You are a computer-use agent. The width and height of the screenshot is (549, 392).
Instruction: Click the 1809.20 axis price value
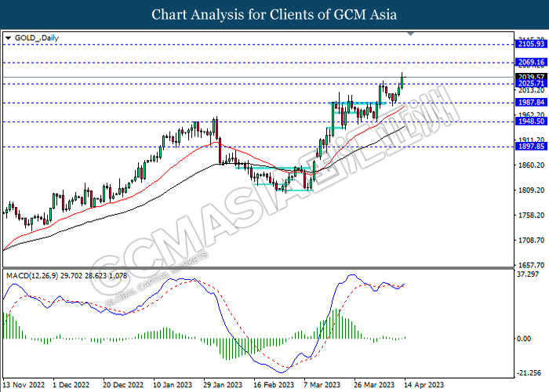pos(531,190)
